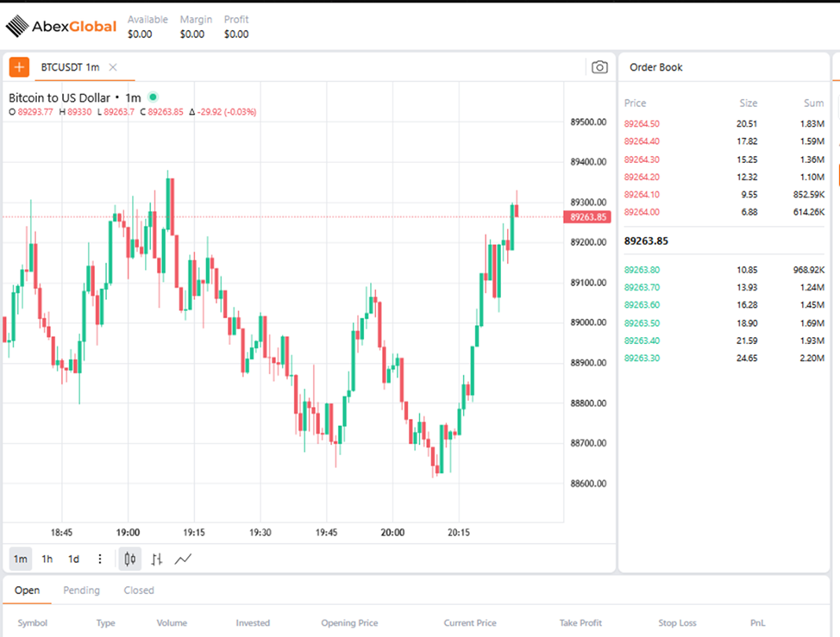Enable the 1h timeframe view
840x637 pixels.
pyautogui.click(x=47, y=559)
